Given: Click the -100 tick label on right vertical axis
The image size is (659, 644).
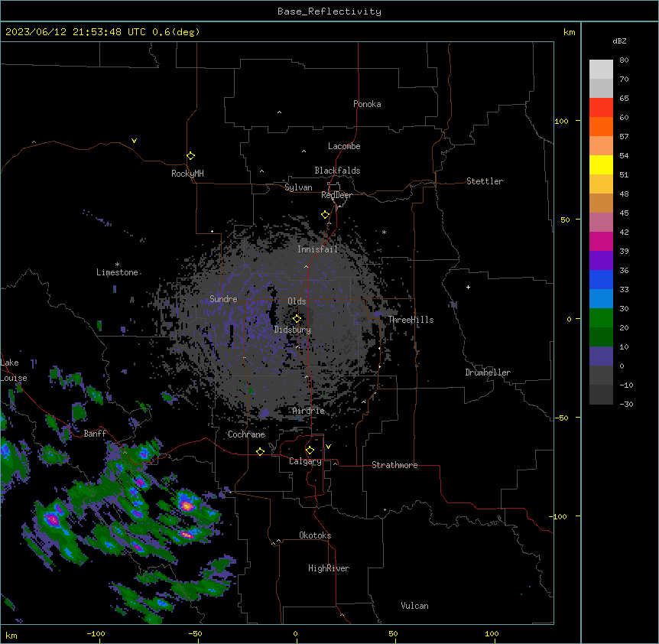Looking at the screenshot, I should coord(559,516).
